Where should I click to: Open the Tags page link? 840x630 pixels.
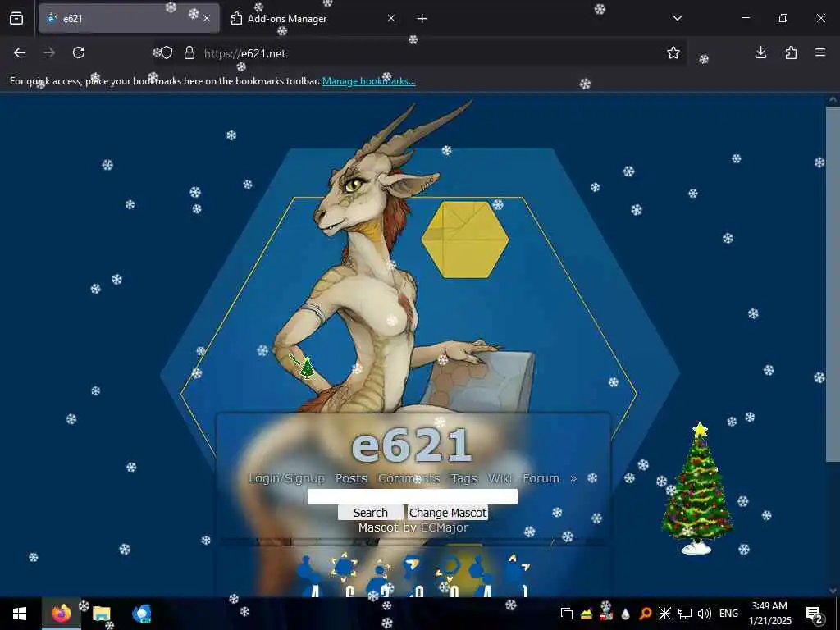(x=464, y=478)
